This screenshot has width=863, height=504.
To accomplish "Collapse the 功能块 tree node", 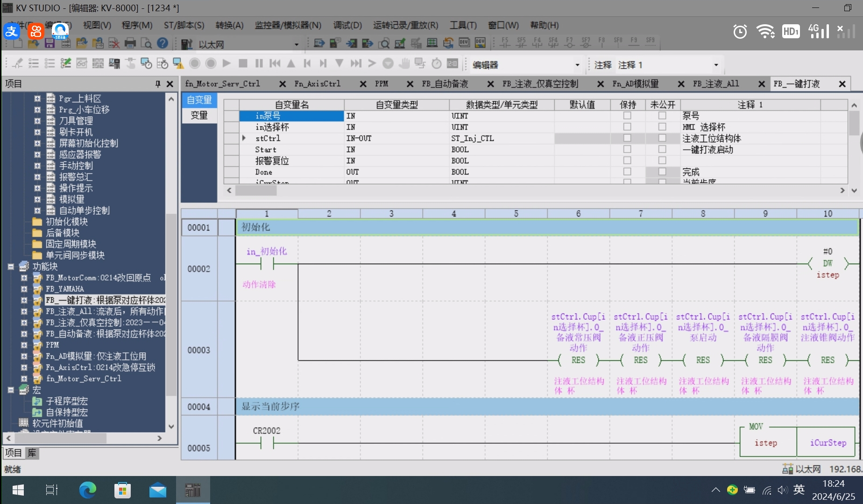I will click(11, 267).
